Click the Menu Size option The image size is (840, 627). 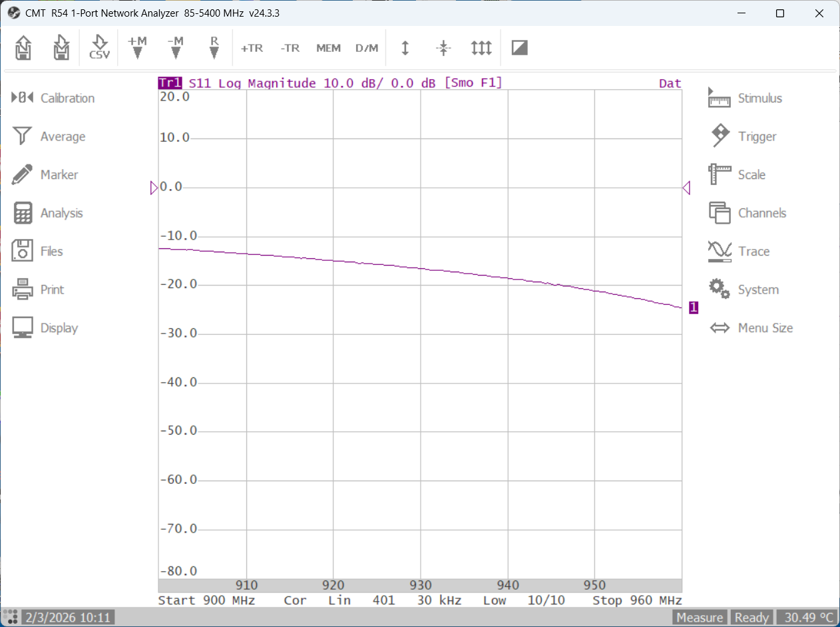[x=765, y=328]
